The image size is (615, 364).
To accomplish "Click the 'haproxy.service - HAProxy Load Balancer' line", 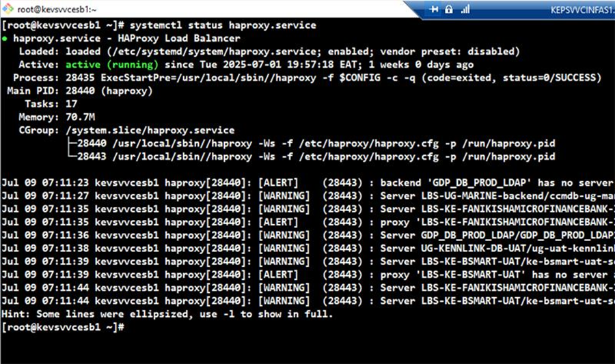I will (126, 38).
